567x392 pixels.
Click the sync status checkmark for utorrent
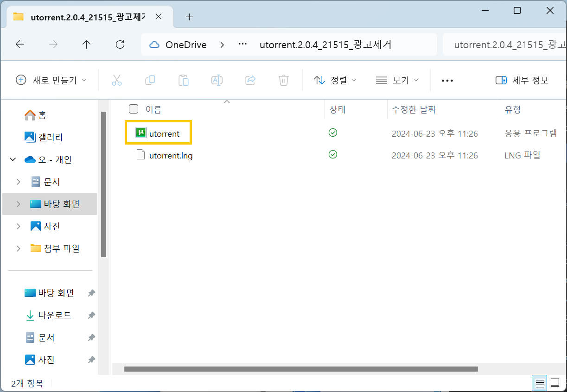click(333, 133)
